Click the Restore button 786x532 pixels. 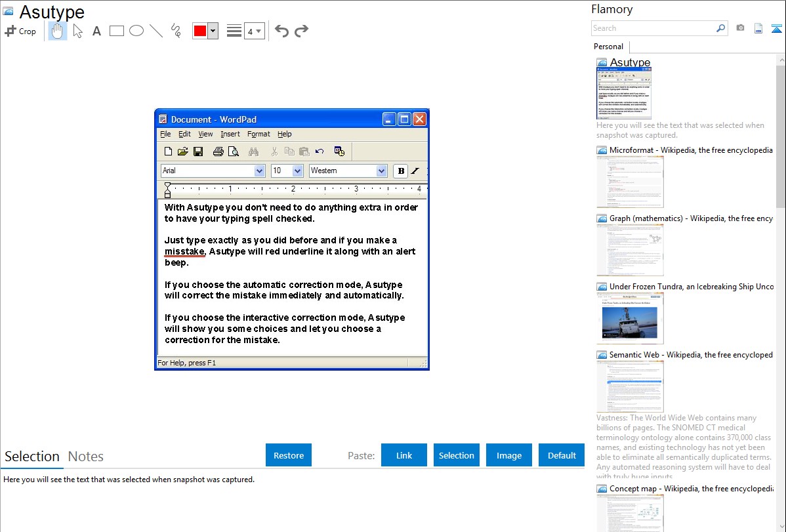tap(289, 455)
